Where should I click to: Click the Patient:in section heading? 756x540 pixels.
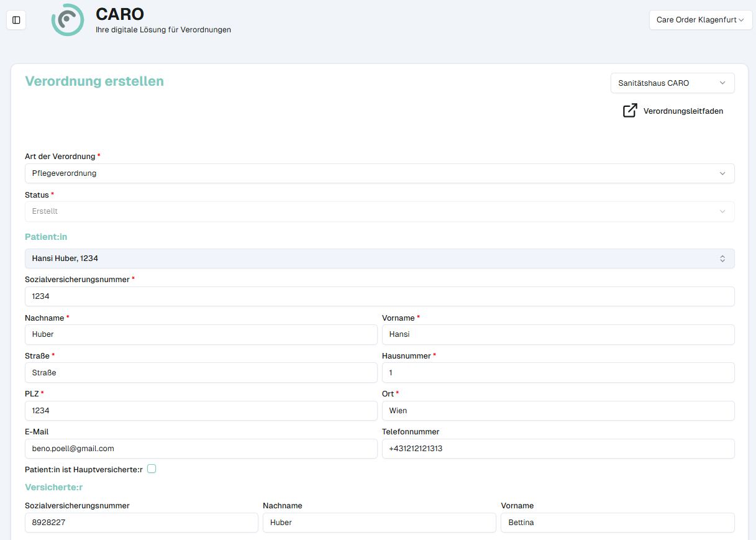pos(46,236)
